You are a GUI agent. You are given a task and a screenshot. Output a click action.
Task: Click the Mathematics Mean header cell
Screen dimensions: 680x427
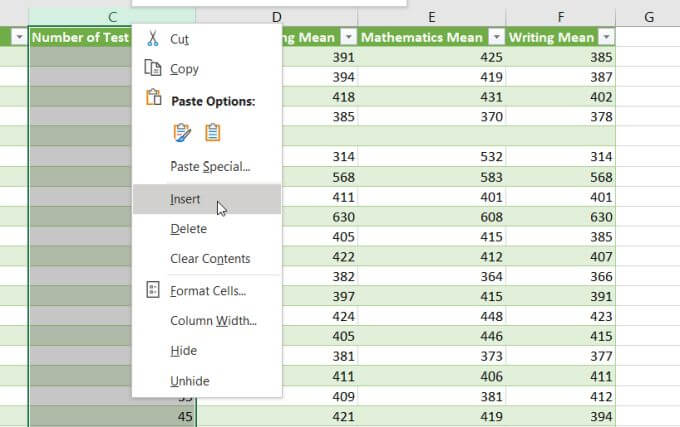tap(432, 37)
